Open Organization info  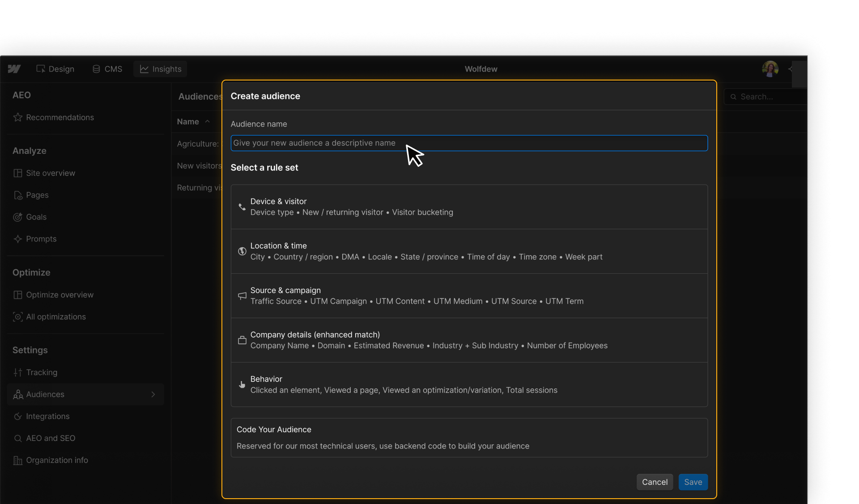[x=85, y=460]
